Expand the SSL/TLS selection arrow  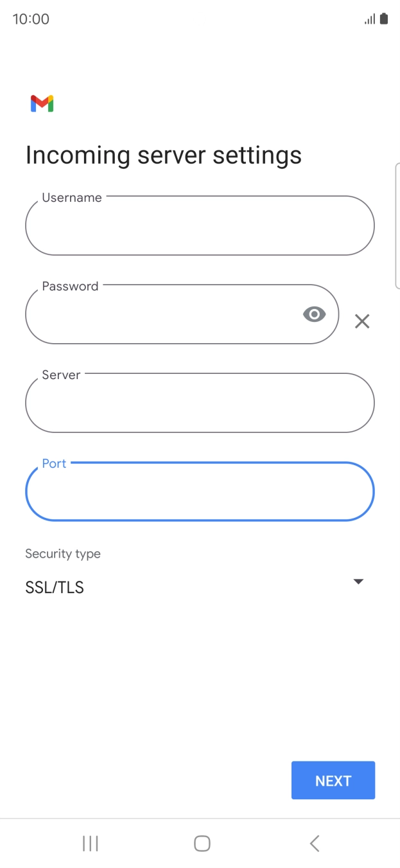pyautogui.click(x=358, y=581)
